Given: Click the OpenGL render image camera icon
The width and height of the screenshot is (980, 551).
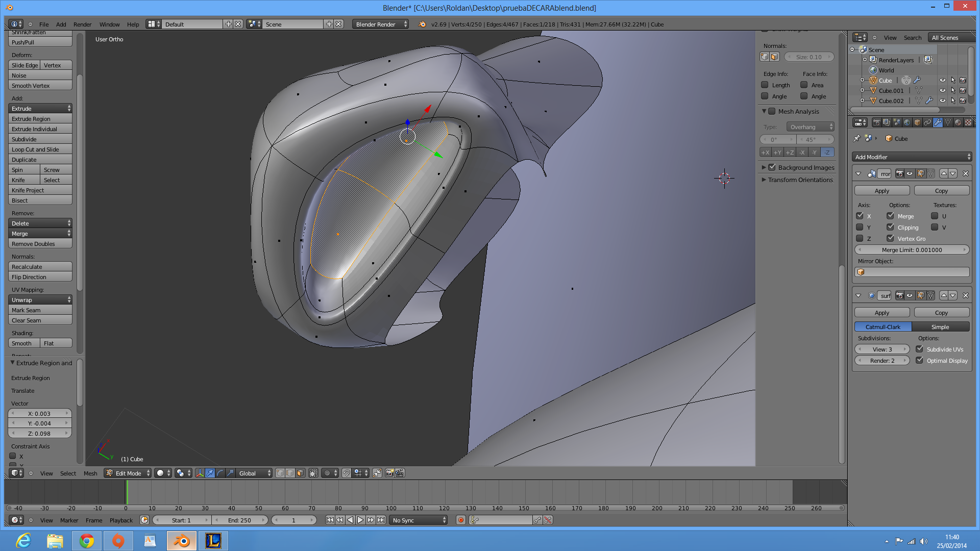Looking at the screenshot, I should [x=389, y=473].
